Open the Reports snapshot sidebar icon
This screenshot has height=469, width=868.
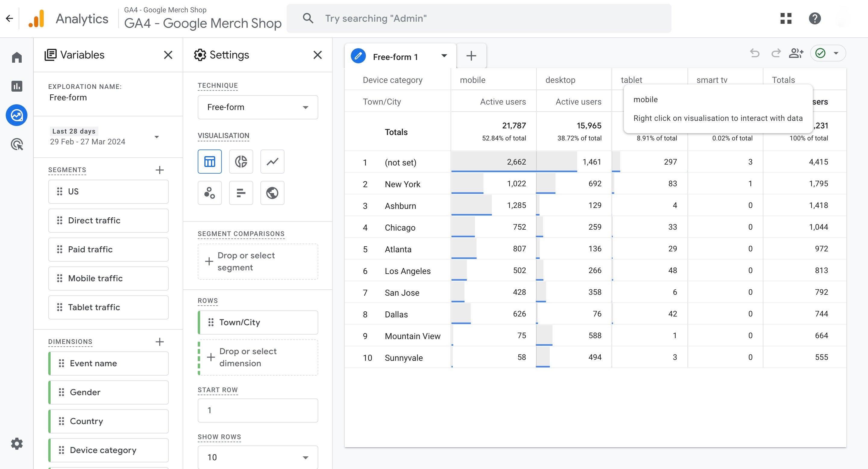coord(17,86)
